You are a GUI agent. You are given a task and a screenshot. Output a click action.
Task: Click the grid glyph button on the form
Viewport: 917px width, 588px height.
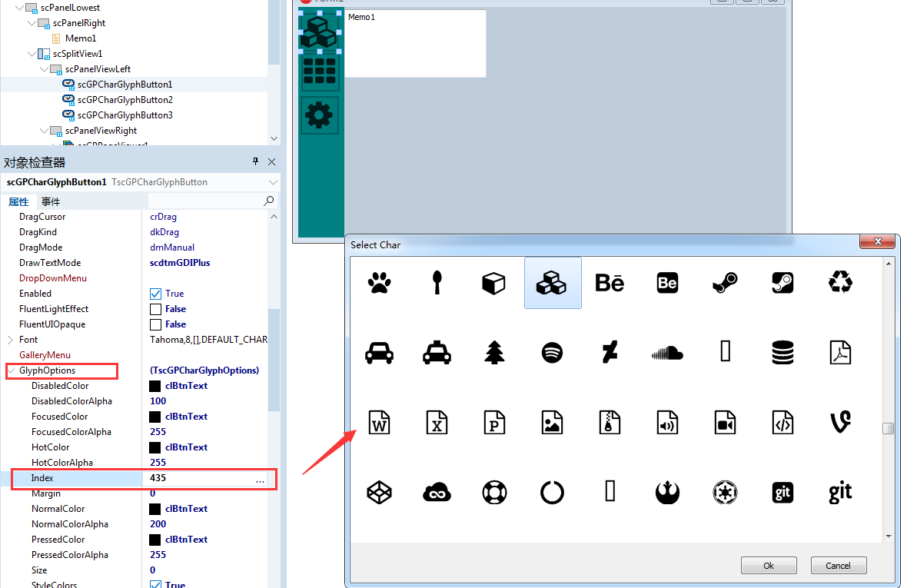pyautogui.click(x=319, y=71)
